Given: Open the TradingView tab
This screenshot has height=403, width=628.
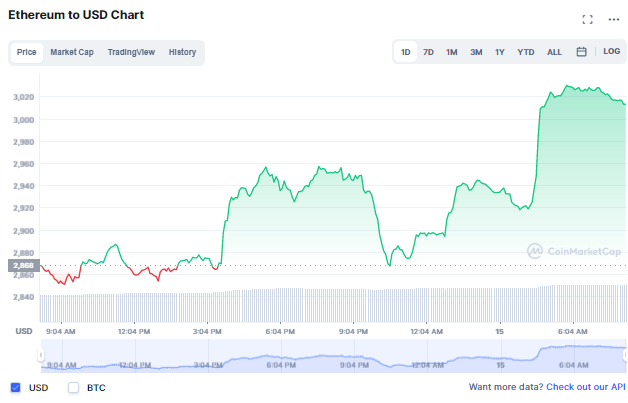Looking at the screenshot, I should coord(131,52).
